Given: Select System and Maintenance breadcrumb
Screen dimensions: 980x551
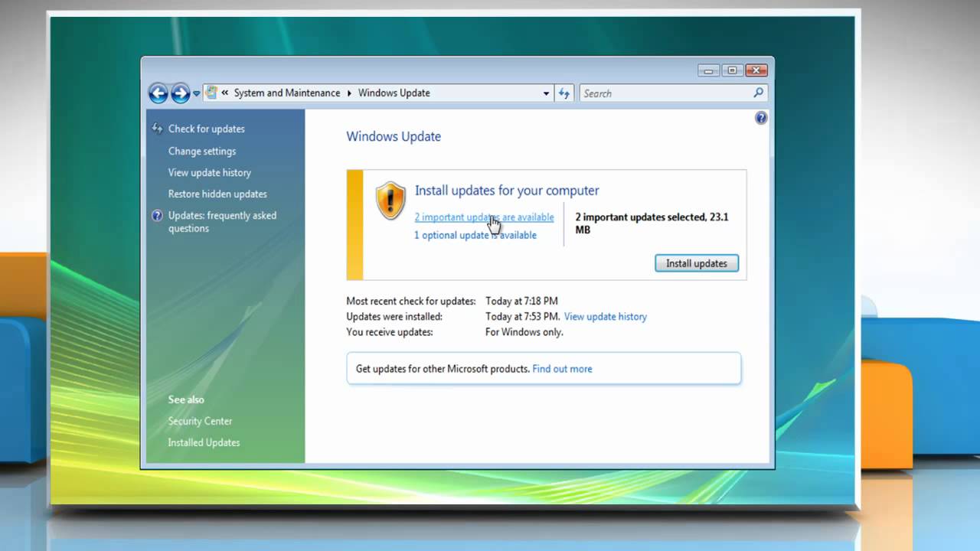Looking at the screenshot, I should 287,93.
